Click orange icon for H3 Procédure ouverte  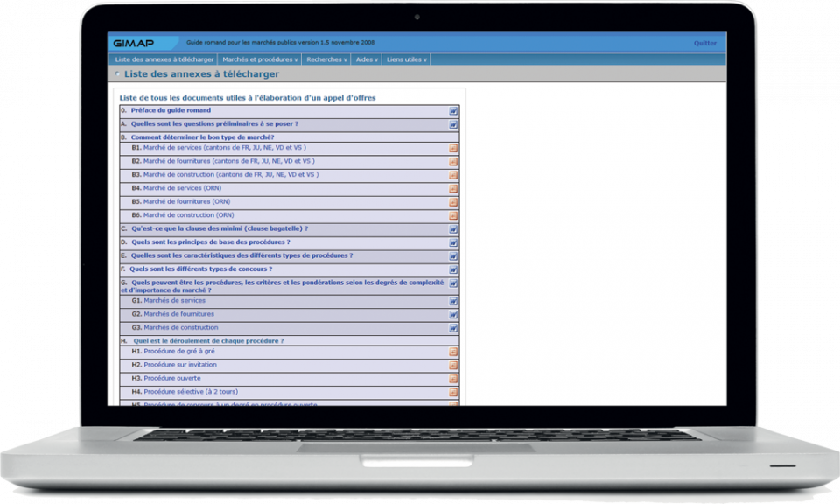point(453,379)
